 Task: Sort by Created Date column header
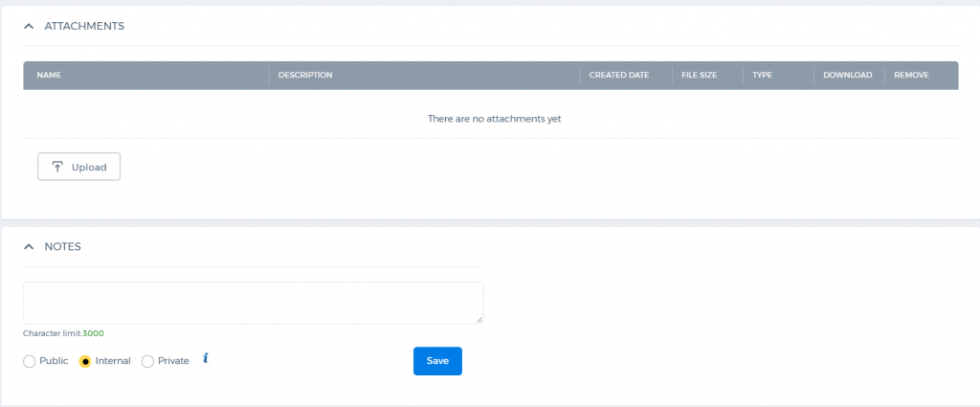[x=618, y=75]
